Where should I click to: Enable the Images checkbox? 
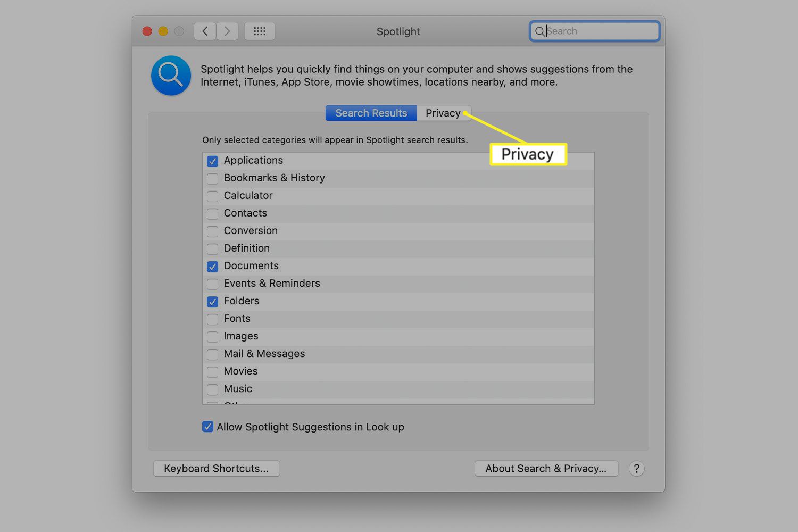(x=212, y=336)
